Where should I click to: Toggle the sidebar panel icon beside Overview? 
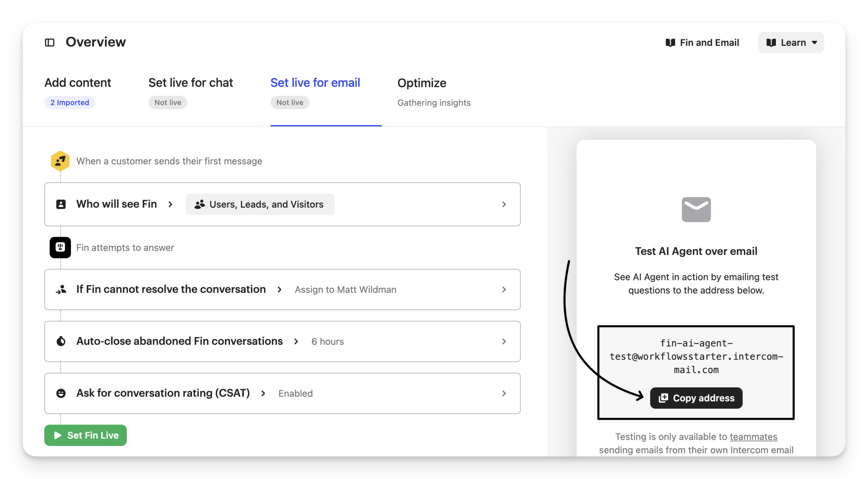pos(50,43)
